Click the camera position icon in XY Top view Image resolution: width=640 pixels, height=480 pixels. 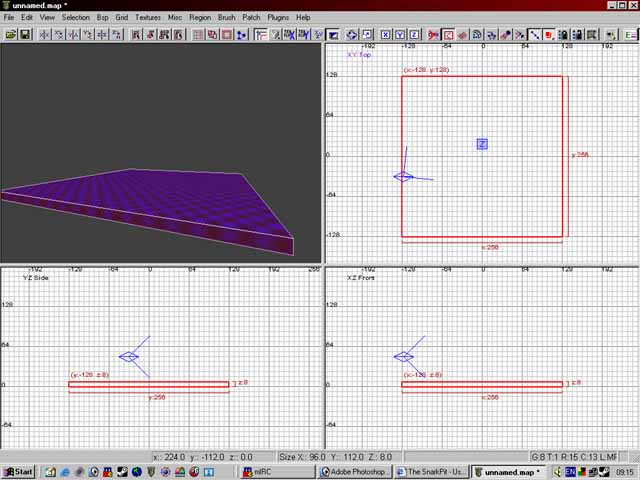tap(403, 177)
